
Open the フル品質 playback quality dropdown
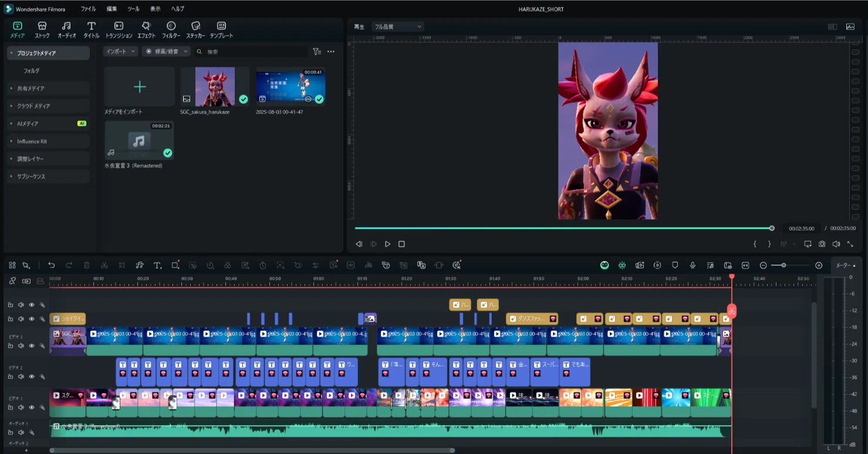397,26
